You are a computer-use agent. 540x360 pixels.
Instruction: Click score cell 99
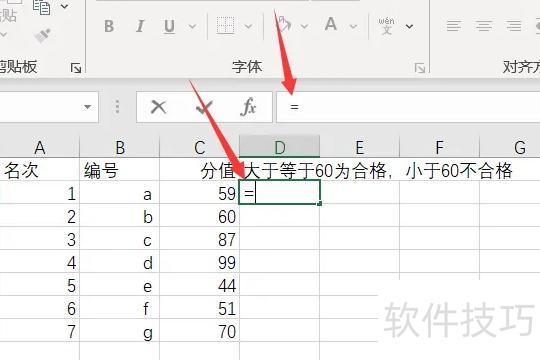[200, 262]
